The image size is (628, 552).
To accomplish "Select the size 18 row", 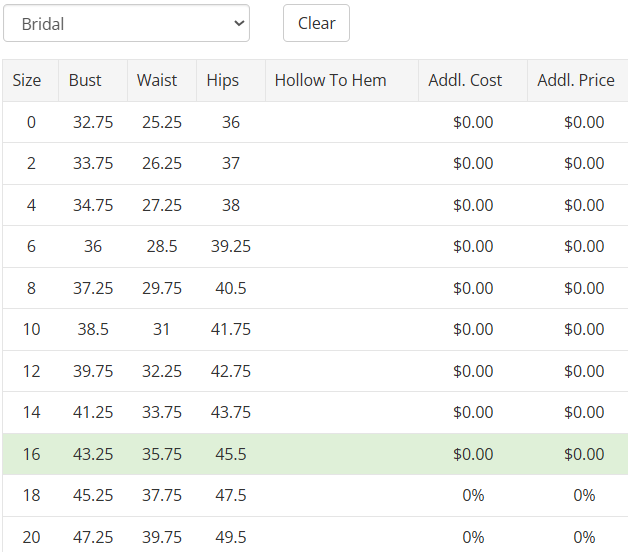I will pyautogui.click(x=315, y=496).
